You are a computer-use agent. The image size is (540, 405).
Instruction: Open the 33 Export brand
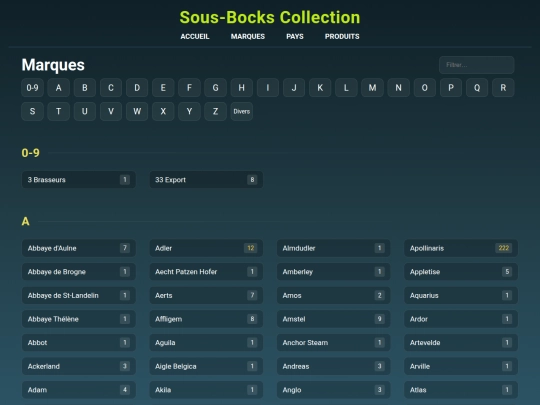coord(206,179)
